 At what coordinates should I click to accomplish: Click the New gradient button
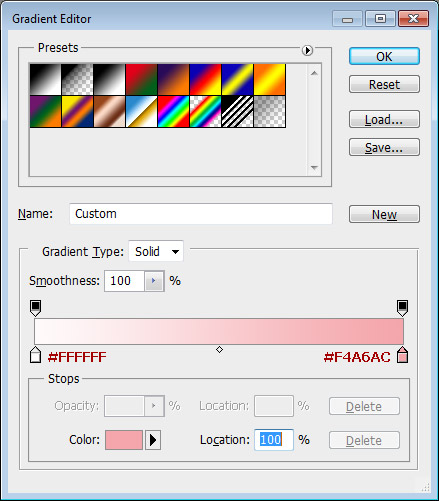pos(384,214)
